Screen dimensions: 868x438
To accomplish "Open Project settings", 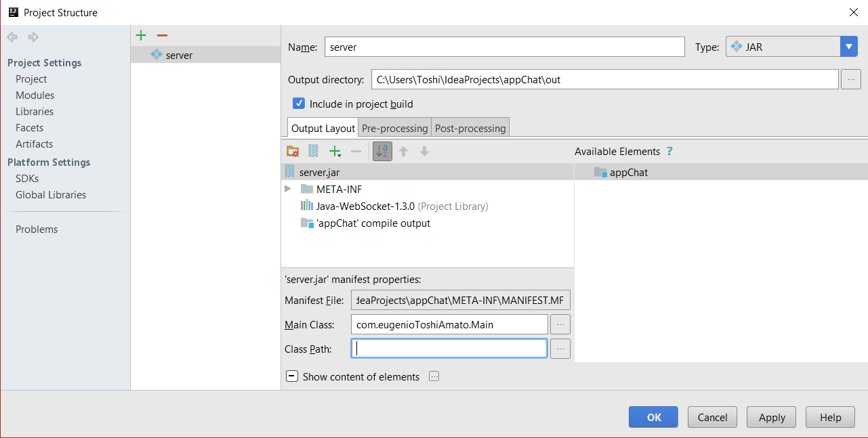I will pyautogui.click(x=31, y=79).
